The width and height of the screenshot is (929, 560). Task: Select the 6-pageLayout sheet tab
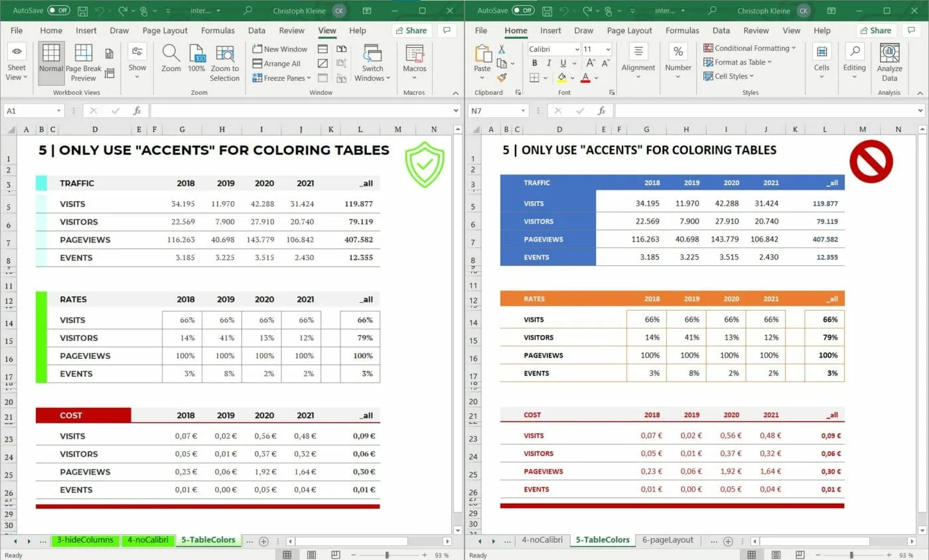(668, 539)
